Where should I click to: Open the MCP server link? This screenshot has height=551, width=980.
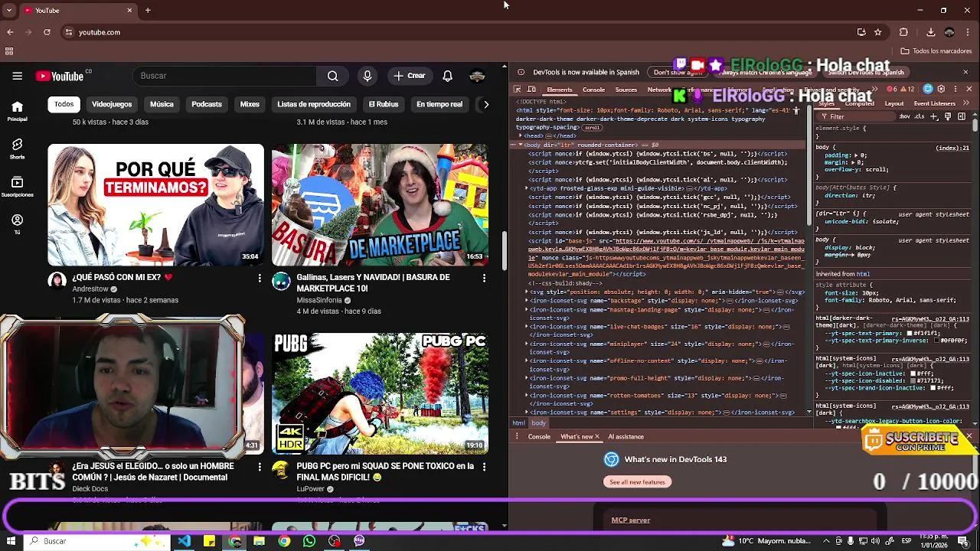point(631,520)
